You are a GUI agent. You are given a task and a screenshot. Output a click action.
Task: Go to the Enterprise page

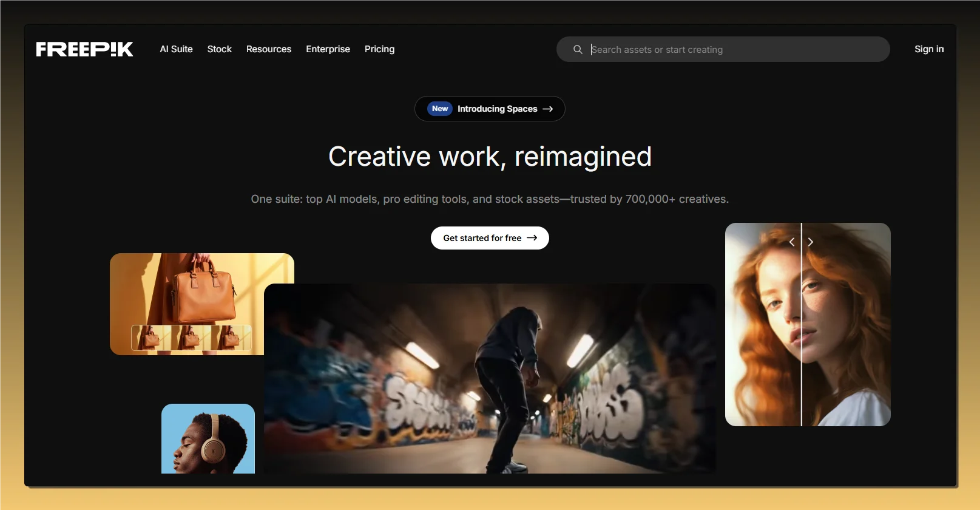[328, 49]
